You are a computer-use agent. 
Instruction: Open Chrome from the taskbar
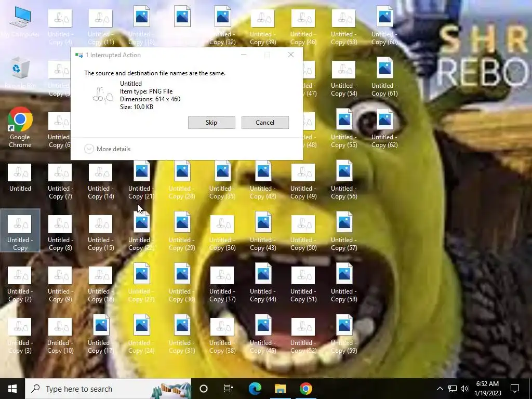(305, 389)
